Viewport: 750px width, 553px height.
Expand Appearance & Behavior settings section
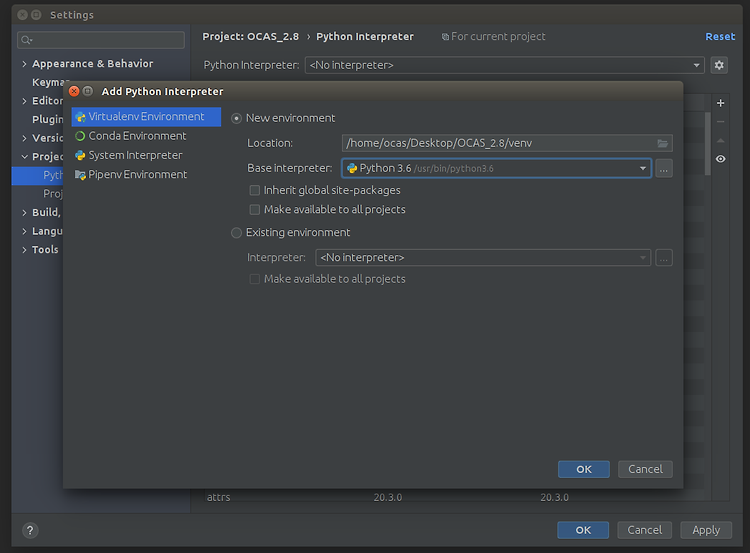pos(24,64)
